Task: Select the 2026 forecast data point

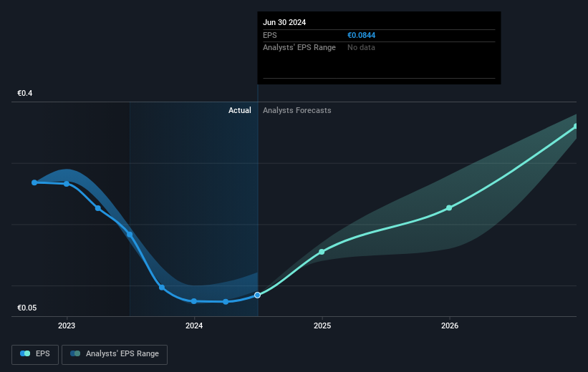Action: (449, 208)
